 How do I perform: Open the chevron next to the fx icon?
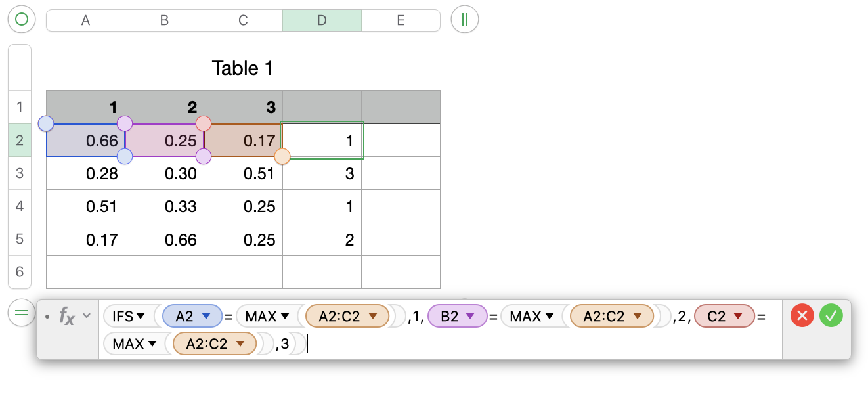[x=87, y=316]
